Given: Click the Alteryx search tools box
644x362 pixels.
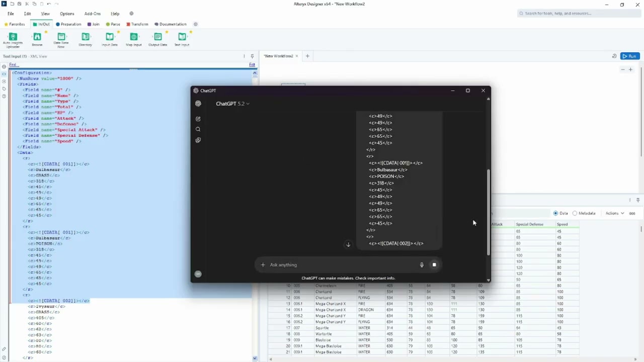Looking at the screenshot, I should pyautogui.click(x=579, y=14).
